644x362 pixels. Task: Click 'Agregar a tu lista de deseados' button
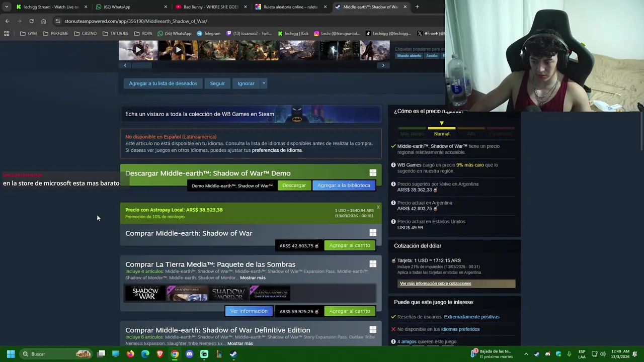[163, 83]
